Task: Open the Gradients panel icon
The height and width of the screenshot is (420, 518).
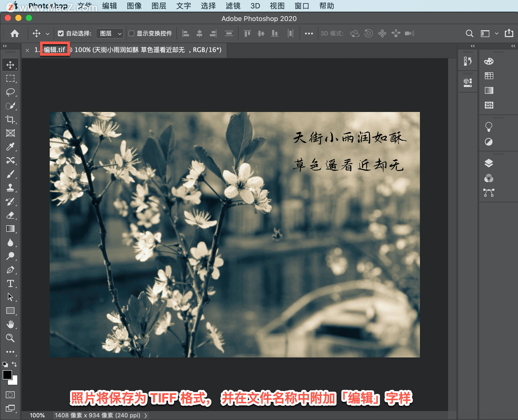Action: point(489,90)
